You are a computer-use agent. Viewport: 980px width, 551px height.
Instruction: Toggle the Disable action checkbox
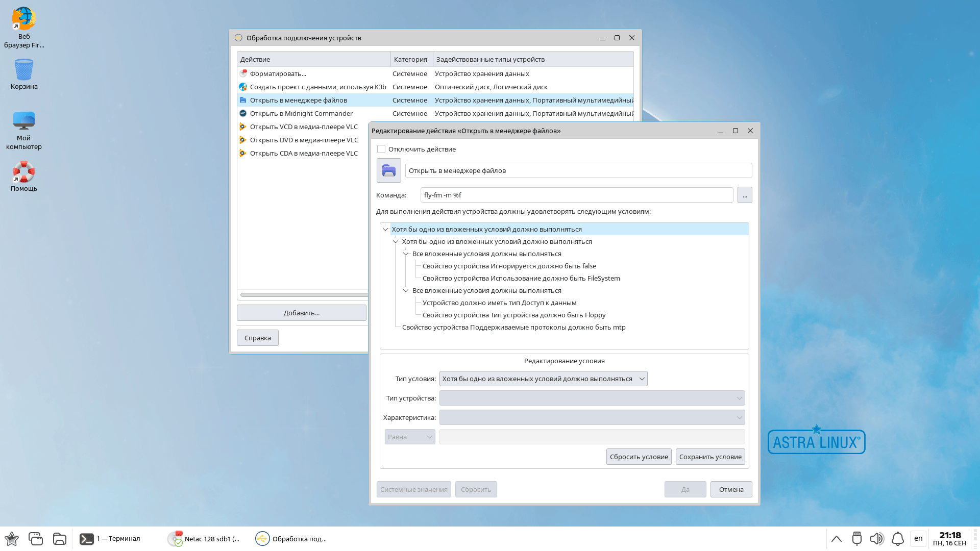(x=381, y=149)
